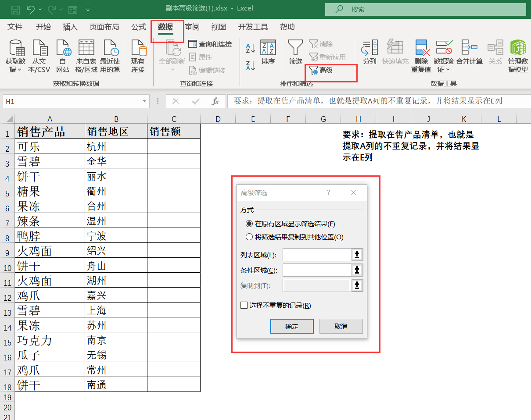Select 在原有区域显示筛选结果 radio option
Screen dimensions: 531x420
coord(249,224)
